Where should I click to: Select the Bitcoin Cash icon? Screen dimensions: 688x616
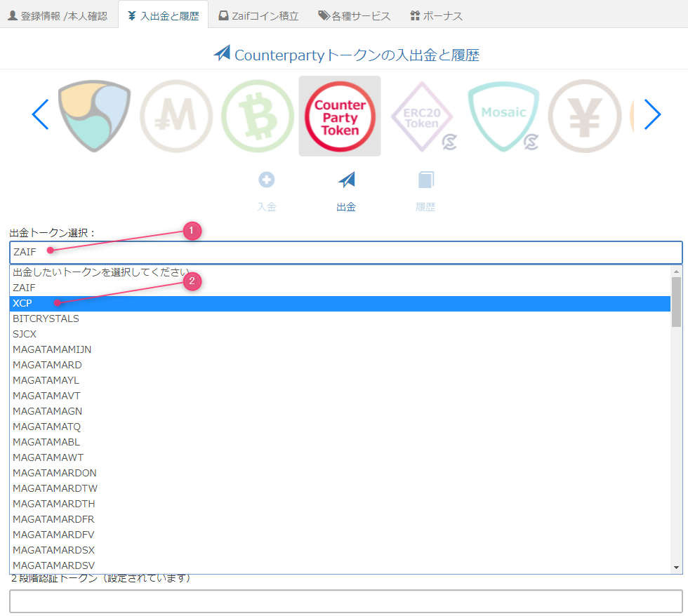(258, 116)
